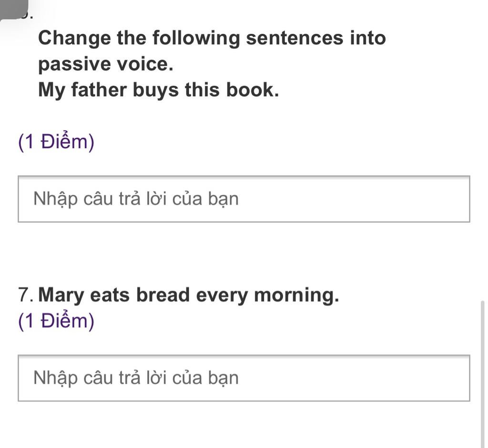Image resolution: width=488 pixels, height=448 pixels.
Task: Click the vertical scrollbar on the right edge
Action: click(482, 374)
